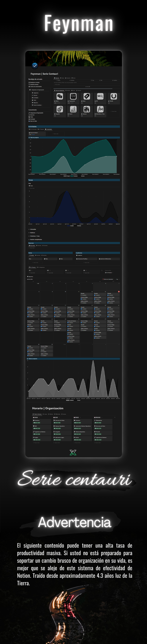Select the Borrador tab under Notas
The image size is (147, 644).
32,256
